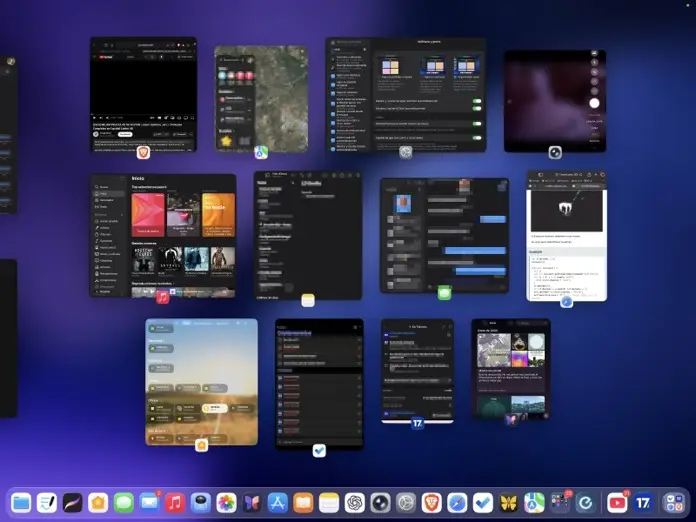The width and height of the screenshot is (696, 522).
Task: Open Fantastical 17 calendar icon in dock
Action: click(x=643, y=503)
